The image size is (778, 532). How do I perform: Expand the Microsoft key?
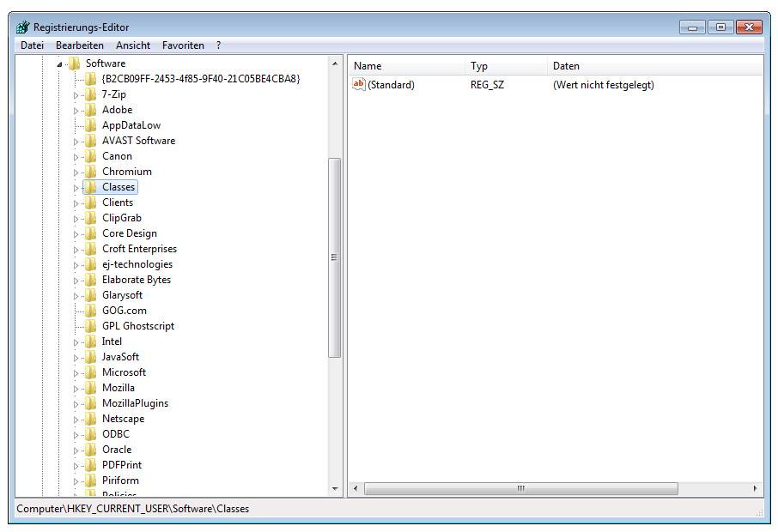tap(76, 373)
